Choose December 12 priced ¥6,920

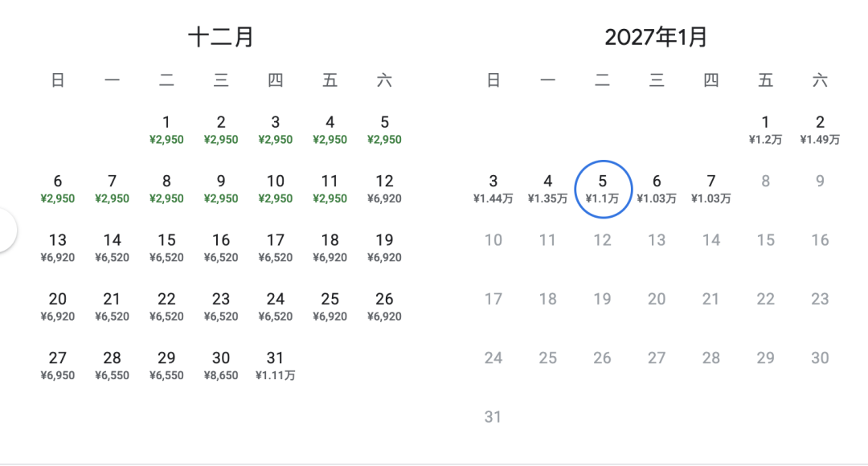pyautogui.click(x=385, y=189)
